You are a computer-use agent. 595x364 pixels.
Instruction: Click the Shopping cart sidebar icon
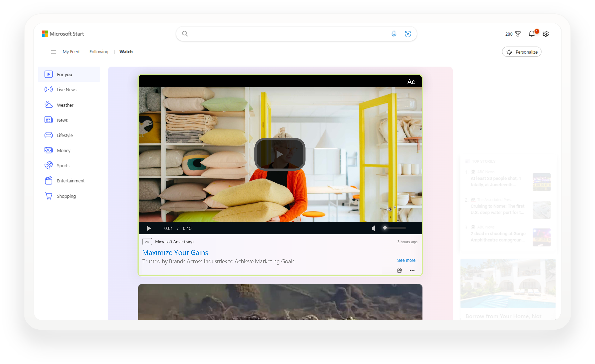pos(48,196)
